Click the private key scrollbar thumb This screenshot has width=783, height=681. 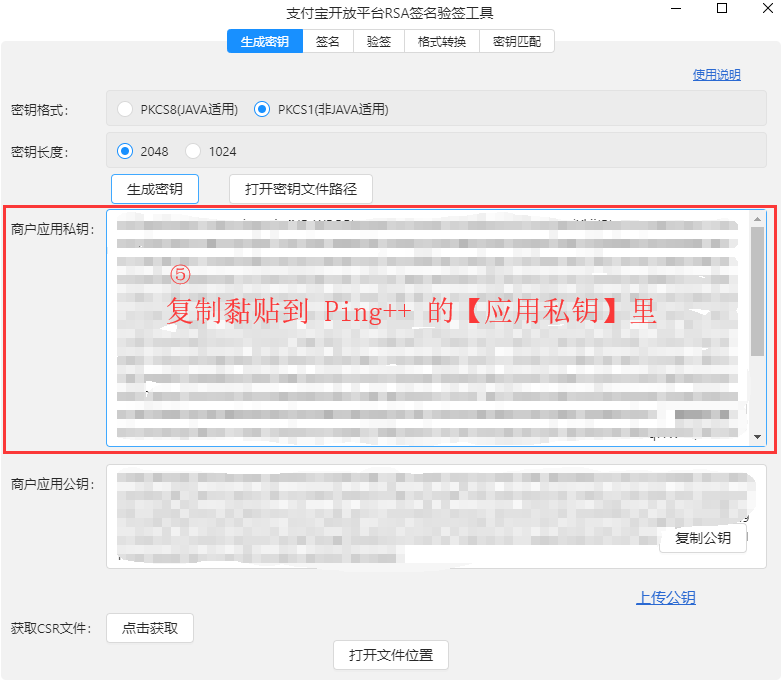pyautogui.click(x=758, y=292)
